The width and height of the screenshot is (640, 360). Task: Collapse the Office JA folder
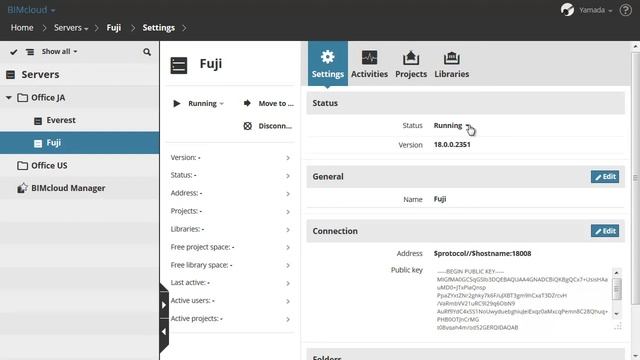point(9,98)
